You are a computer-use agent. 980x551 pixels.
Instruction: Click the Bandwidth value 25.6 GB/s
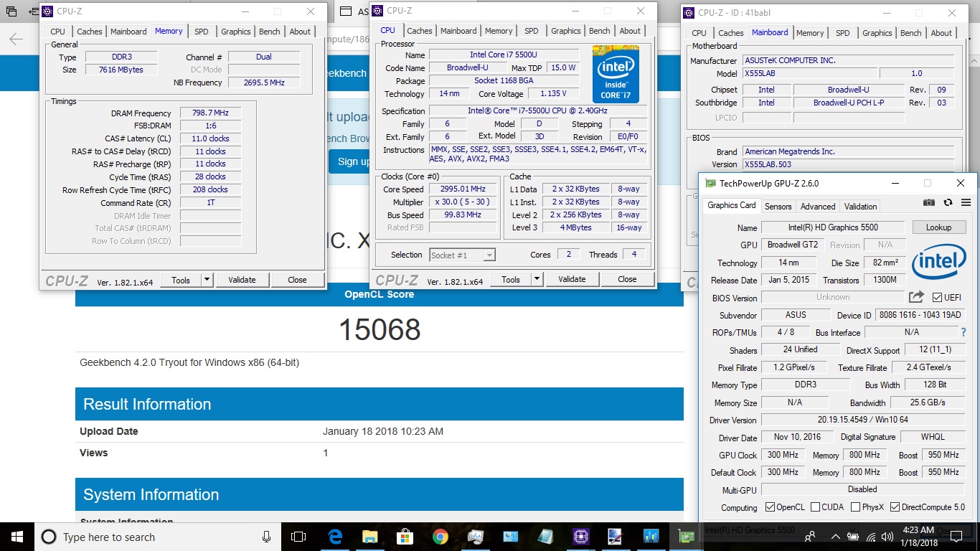(928, 402)
